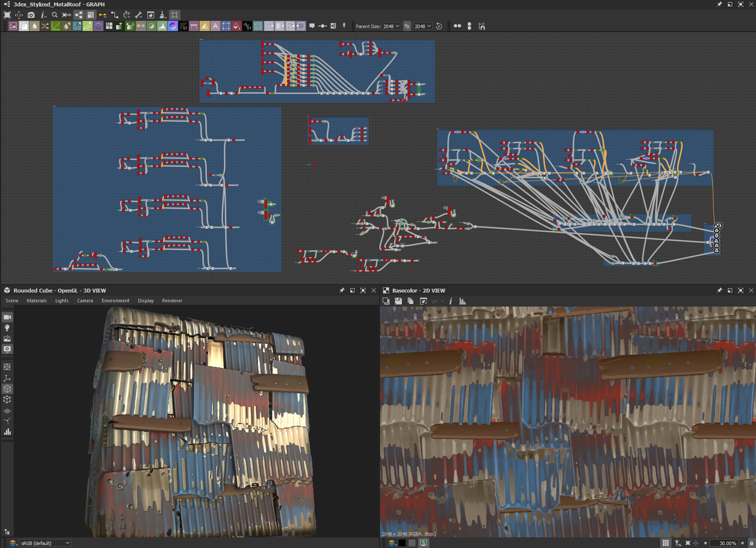Open the Display menu
Screen dimensions: 756x548
(x=146, y=301)
